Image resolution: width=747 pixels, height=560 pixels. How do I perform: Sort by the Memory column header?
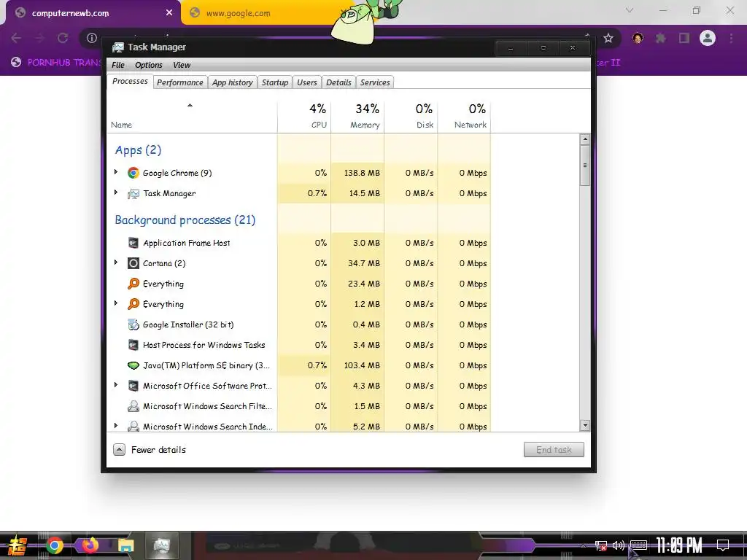point(357,116)
